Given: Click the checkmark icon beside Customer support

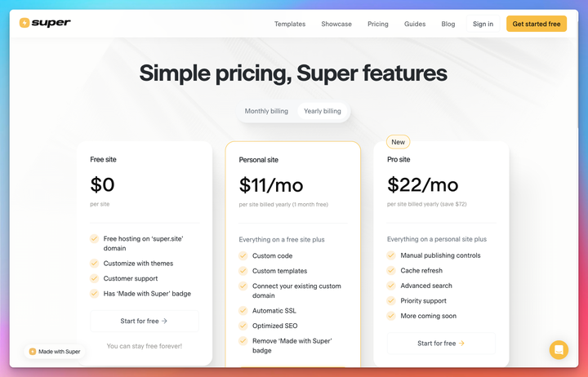Looking at the screenshot, I should click(94, 278).
